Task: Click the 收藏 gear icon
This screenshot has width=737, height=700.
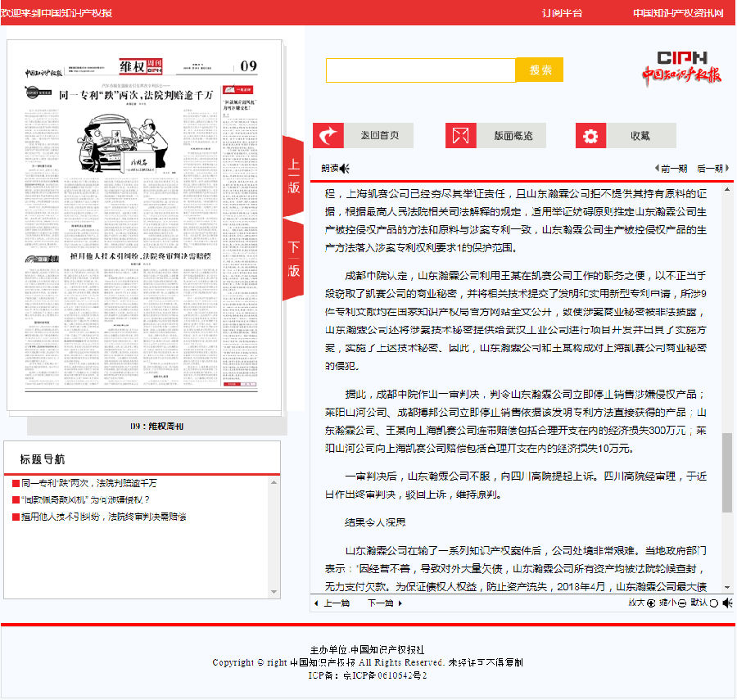Action: click(x=590, y=136)
